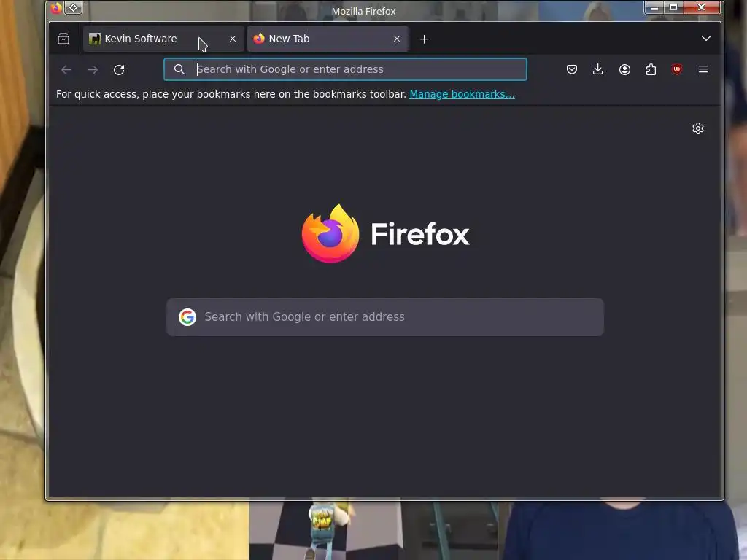
Task: Close the Kevin Software tab
Action: coord(233,39)
